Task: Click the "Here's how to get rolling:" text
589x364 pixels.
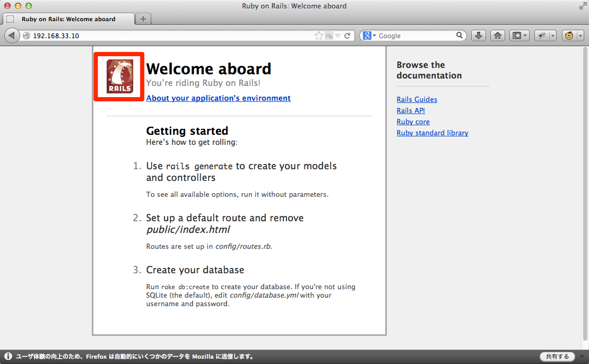Action: click(x=192, y=142)
